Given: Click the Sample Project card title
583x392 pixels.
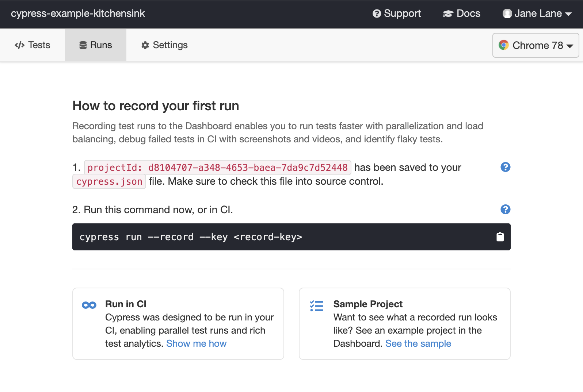Looking at the screenshot, I should click(x=368, y=304).
